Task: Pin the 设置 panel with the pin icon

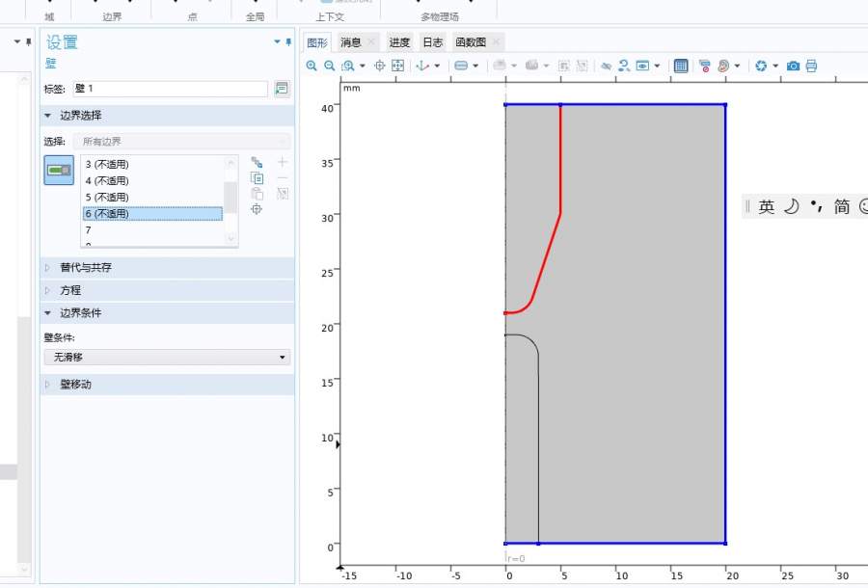Action: tap(288, 42)
